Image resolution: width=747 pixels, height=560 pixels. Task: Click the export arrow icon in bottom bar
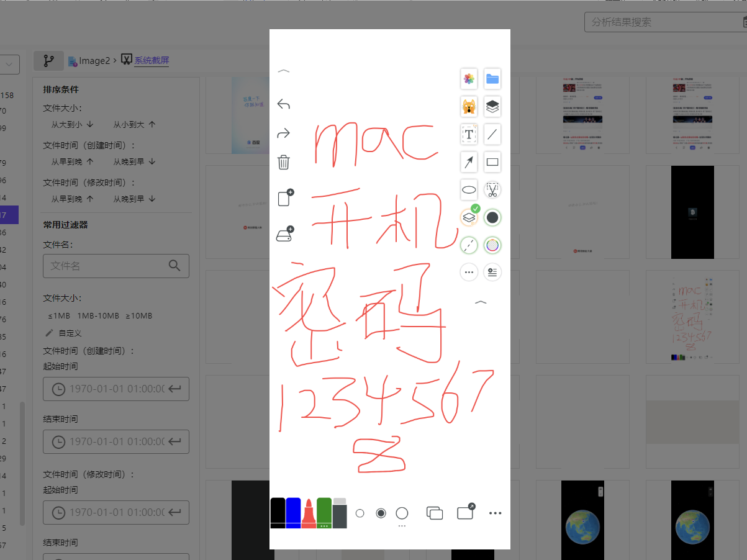[x=466, y=512]
